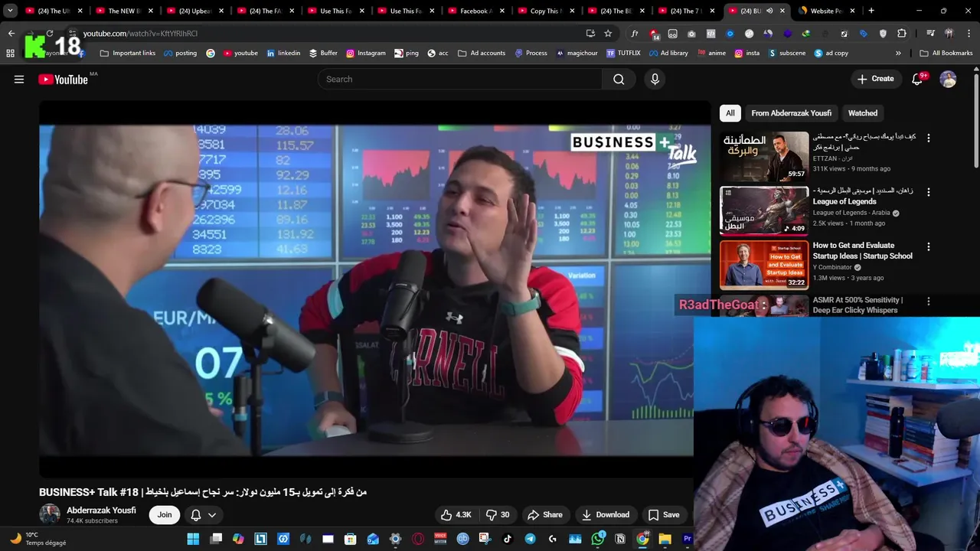The image size is (980, 551).
Task: Open WhatsApp from the taskbar
Action: pyautogui.click(x=598, y=539)
